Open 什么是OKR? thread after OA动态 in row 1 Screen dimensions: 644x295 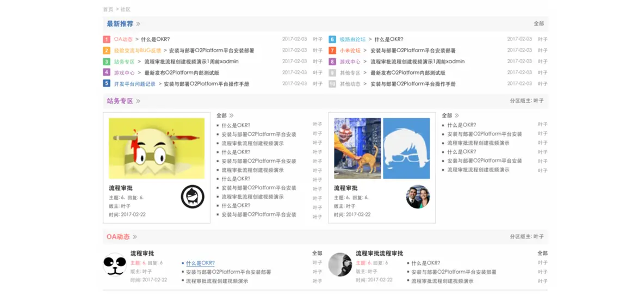click(155, 39)
